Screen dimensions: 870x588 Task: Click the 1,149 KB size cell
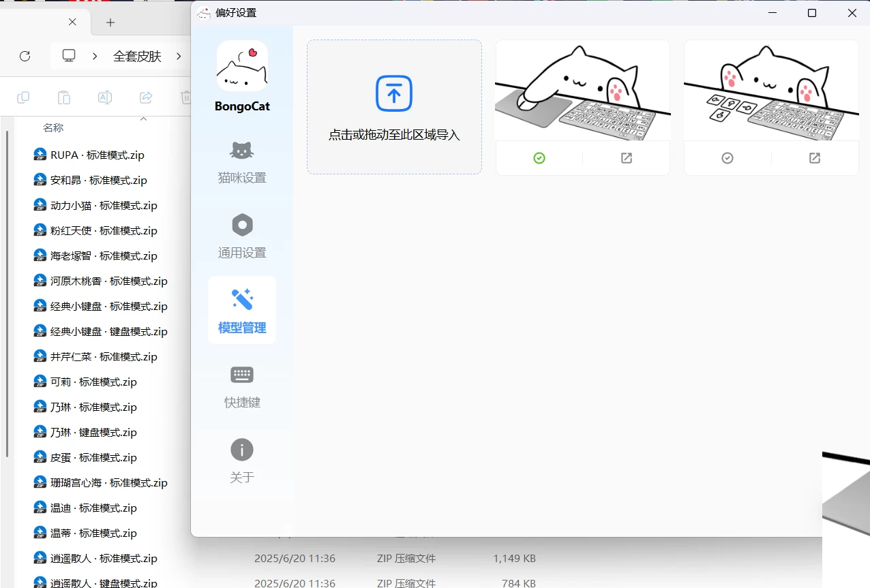pos(514,558)
